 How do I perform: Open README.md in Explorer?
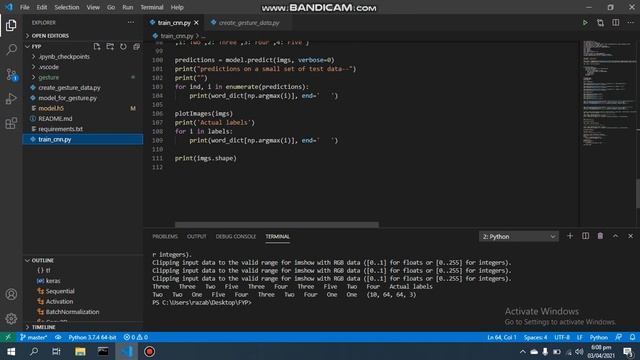pos(55,119)
